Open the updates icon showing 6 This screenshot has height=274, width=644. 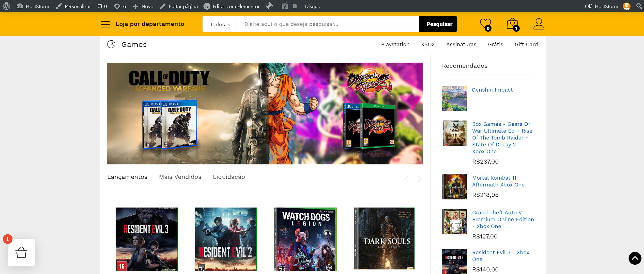pos(120,6)
